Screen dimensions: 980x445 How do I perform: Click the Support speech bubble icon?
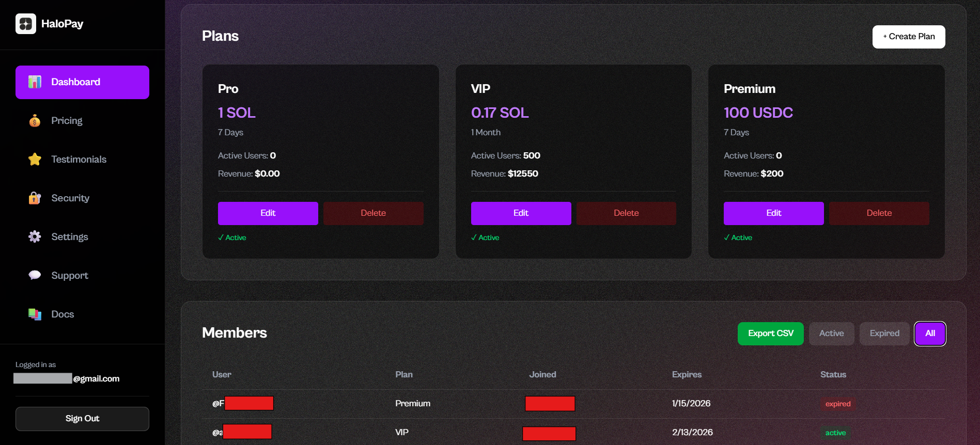[35, 275]
